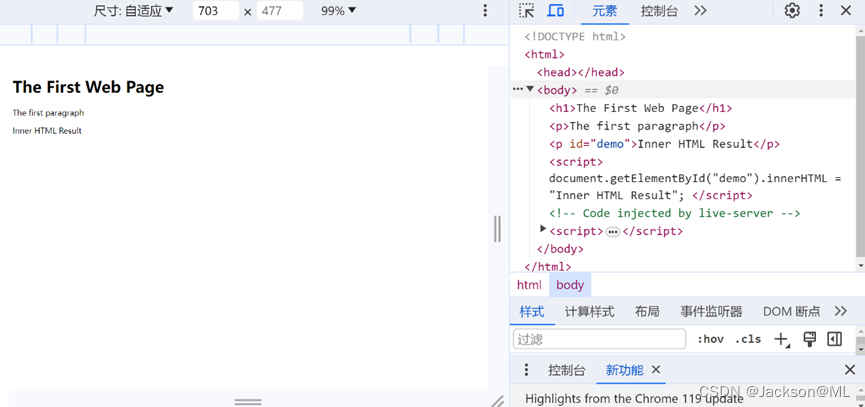This screenshot has width=865, height=407.
Task: Open DevTools customize three-dot menu
Action: coord(821,10)
